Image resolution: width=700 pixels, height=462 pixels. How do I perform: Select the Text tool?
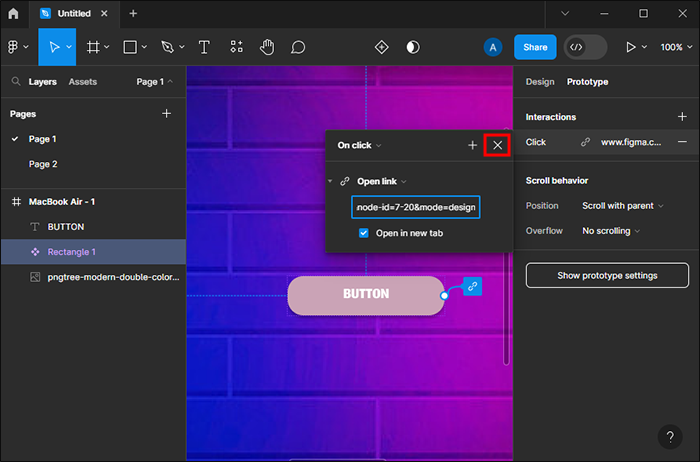pyautogui.click(x=204, y=47)
